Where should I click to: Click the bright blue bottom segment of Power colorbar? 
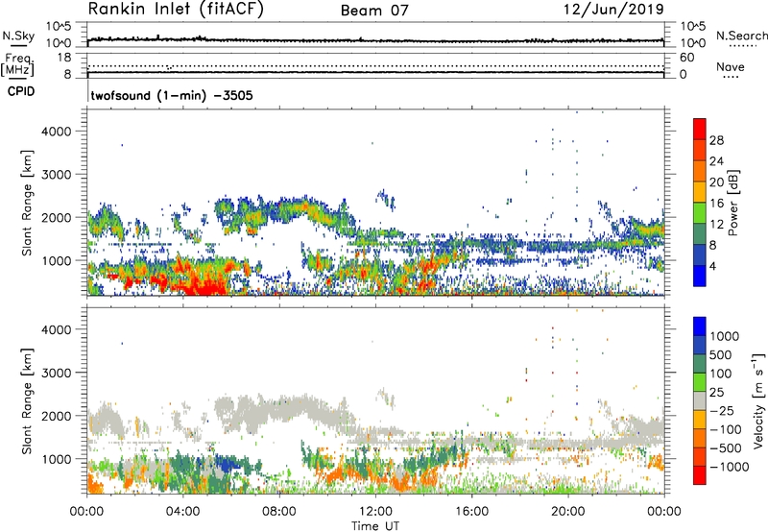pyautogui.click(x=700, y=276)
